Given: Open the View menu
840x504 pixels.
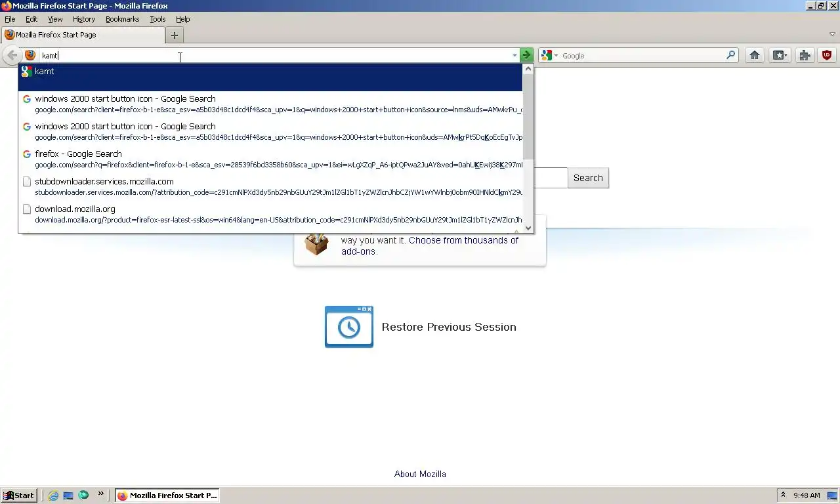Looking at the screenshot, I should [55, 19].
